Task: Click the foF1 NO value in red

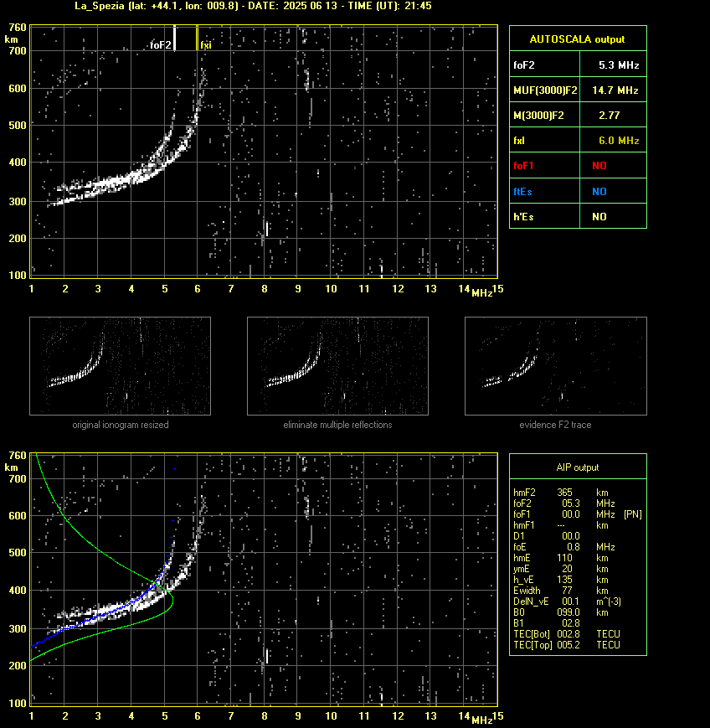Action: coord(599,166)
